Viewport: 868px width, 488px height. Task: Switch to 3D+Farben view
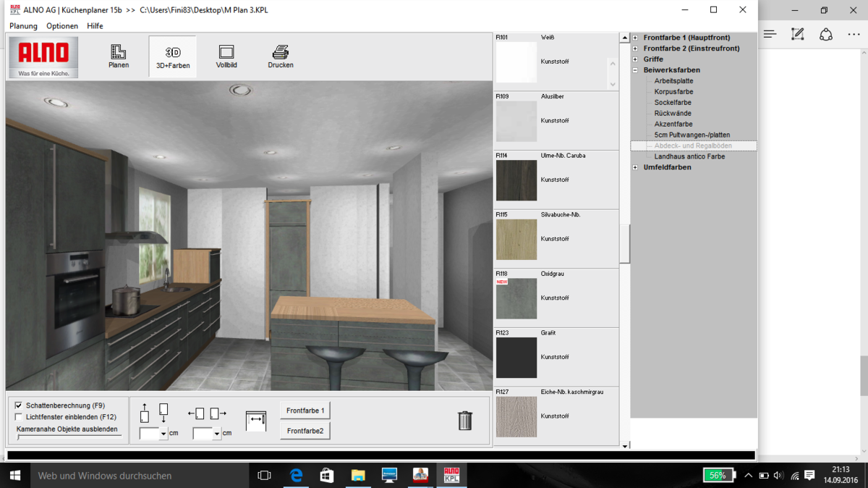tap(173, 56)
